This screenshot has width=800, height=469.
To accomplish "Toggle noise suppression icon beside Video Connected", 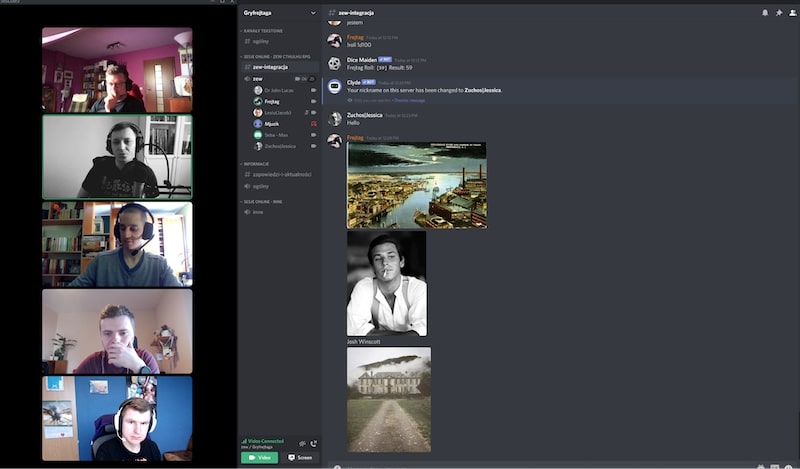I will click(302, 444).
